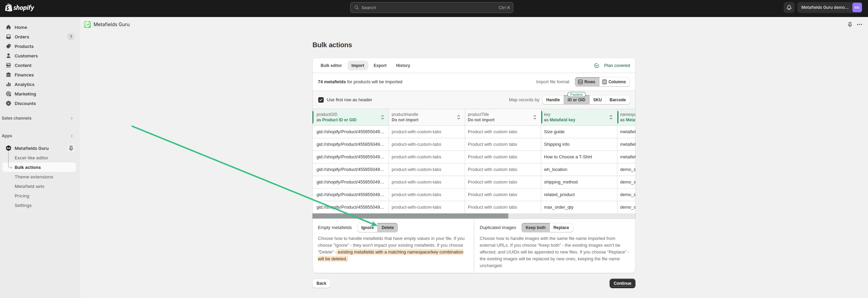Click the Metafields Guru app logo in header
Viewport: 868px width, 298px height.
87,24
